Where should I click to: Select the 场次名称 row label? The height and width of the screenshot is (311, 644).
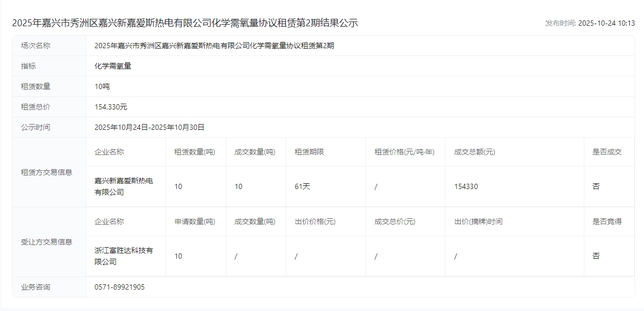[x=36, y=46]
